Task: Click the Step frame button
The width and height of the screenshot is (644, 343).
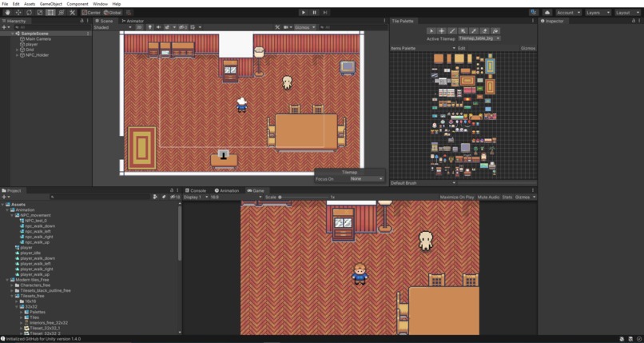Action: [x=325, y=12]
